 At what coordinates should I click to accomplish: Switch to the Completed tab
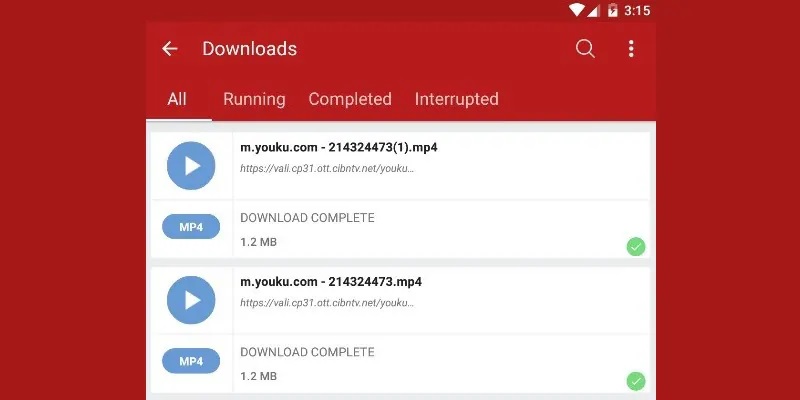tap(350, 99)
